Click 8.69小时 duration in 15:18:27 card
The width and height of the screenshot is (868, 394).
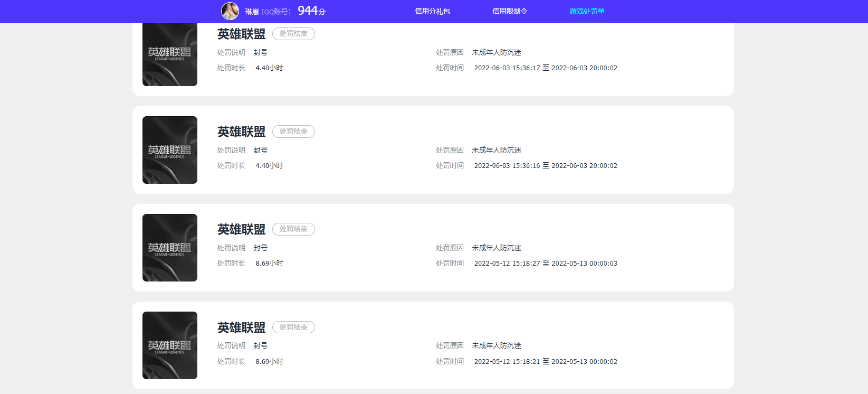pyautogui.click(x=269, y=263)
